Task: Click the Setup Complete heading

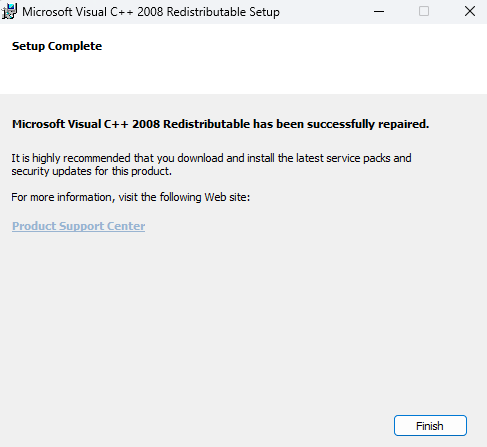Action: pos(57,46)
